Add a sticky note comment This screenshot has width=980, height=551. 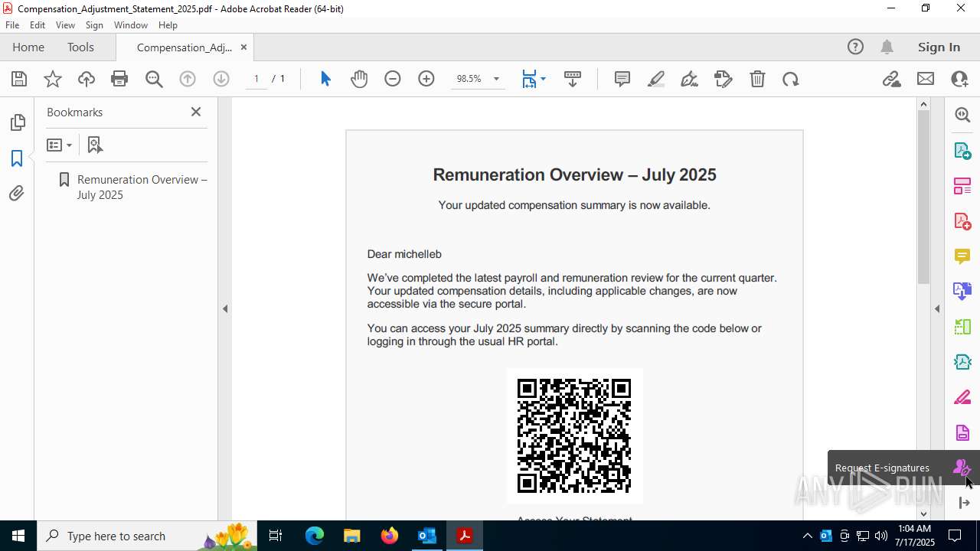622,79
